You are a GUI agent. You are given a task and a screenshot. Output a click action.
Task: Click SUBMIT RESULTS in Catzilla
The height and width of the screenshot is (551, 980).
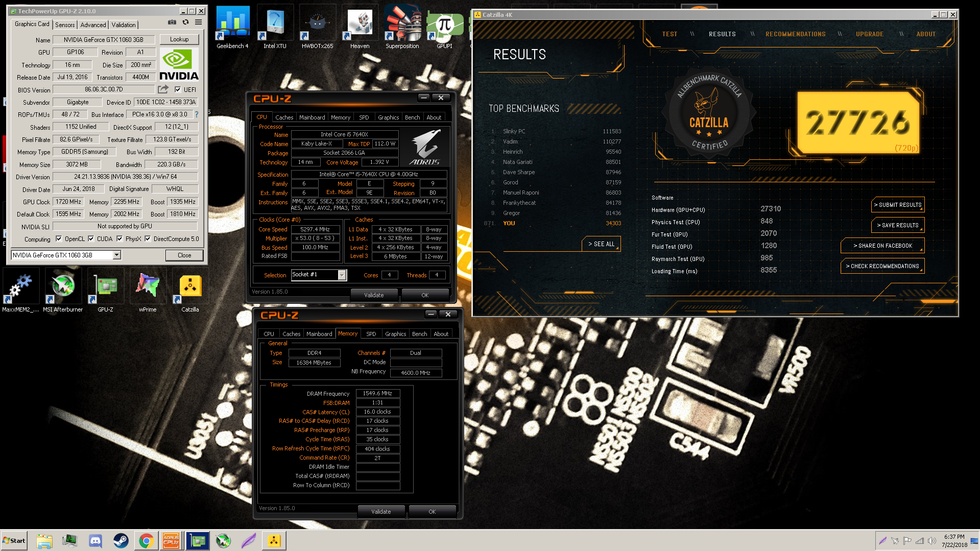coord(898,205)
